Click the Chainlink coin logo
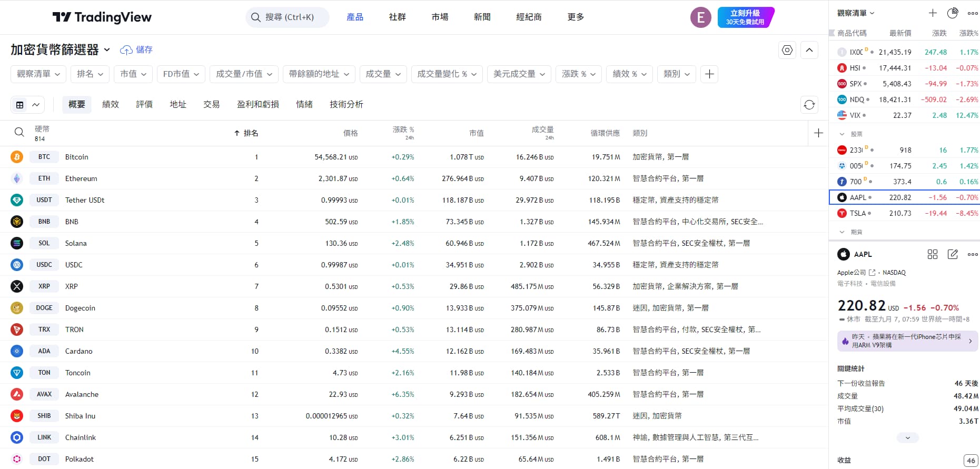Screen dimensions: 980x469 tap(17, 437)
